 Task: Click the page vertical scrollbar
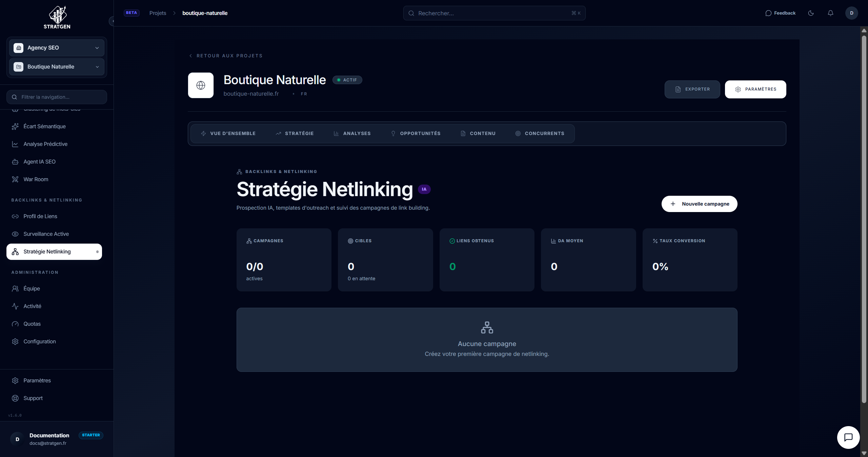coord(864,217)
